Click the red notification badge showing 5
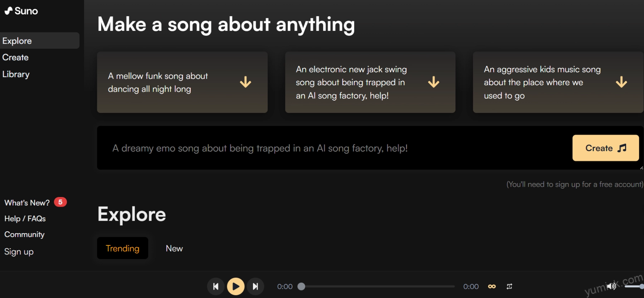Viewport: 644px width, 298px height. (60, 202)
